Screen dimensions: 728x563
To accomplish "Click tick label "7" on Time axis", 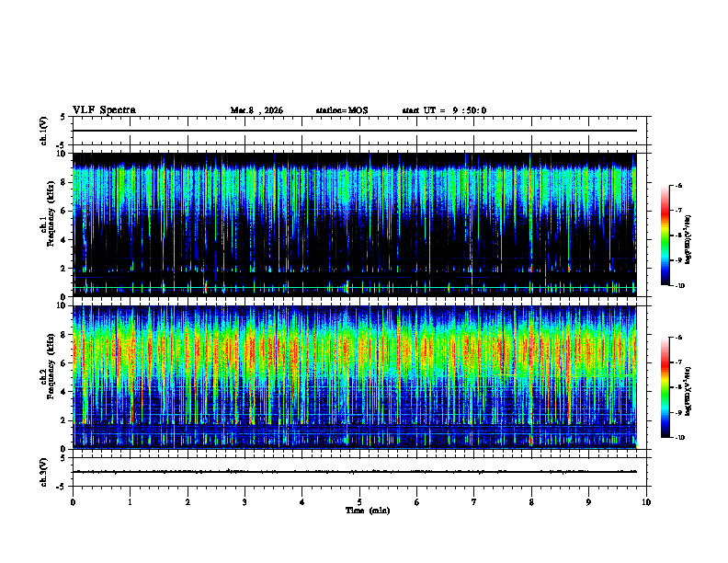I will (x=474, y=502).
